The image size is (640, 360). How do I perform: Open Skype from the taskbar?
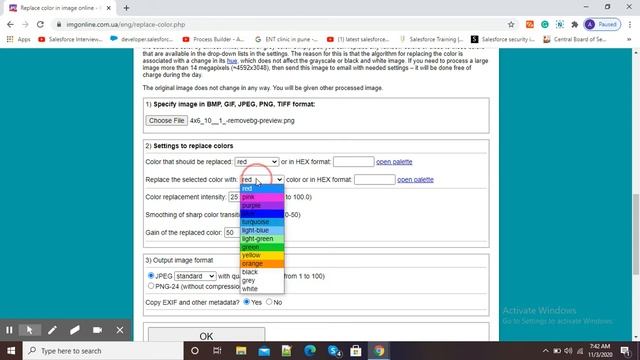pos(334,351)
